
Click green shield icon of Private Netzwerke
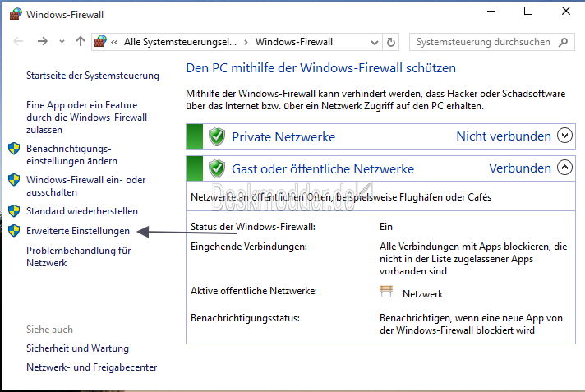coord(216,136)
